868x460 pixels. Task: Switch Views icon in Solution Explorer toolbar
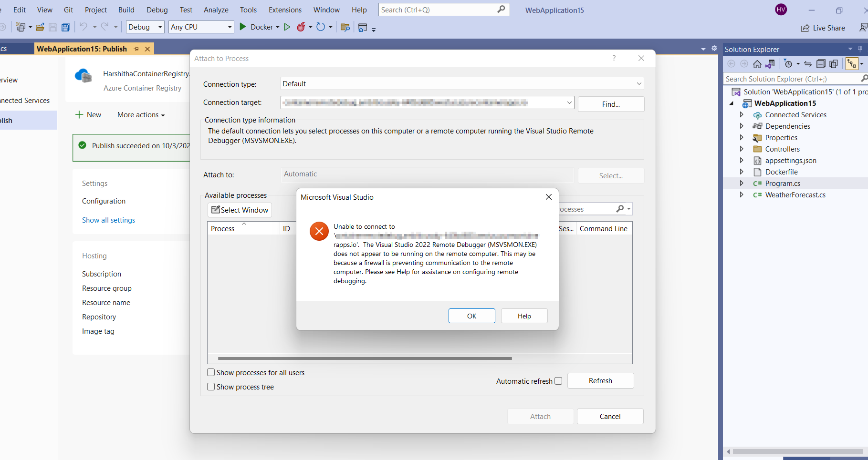(770, 64)
